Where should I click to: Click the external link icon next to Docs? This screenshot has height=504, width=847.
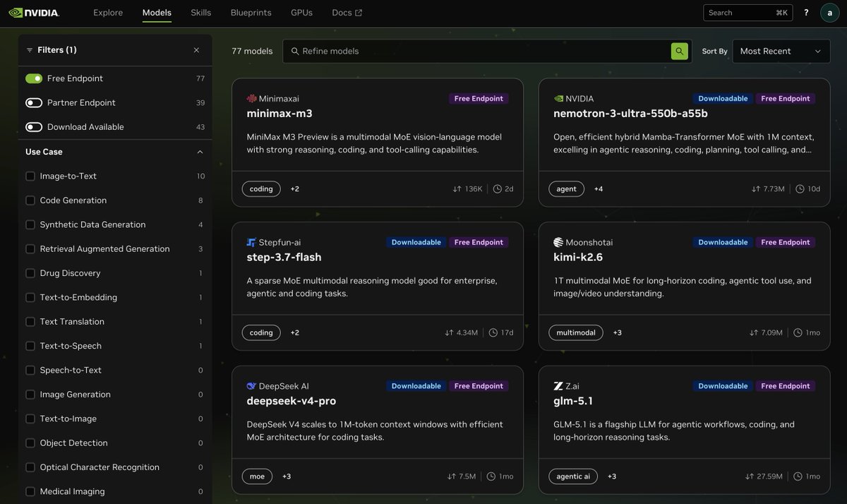tap(359, 13)
